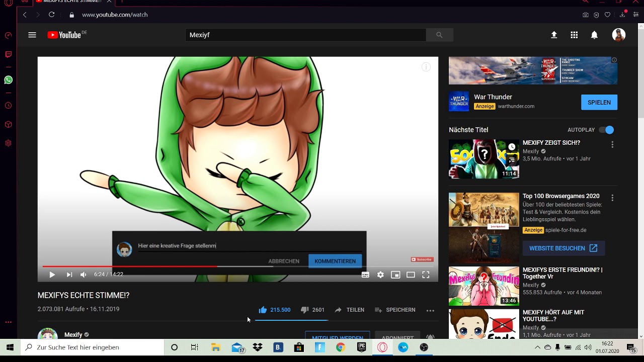Take an Opera snapshot with camera icon
Screen dimensions: 644x362
(x=586, y=15)
